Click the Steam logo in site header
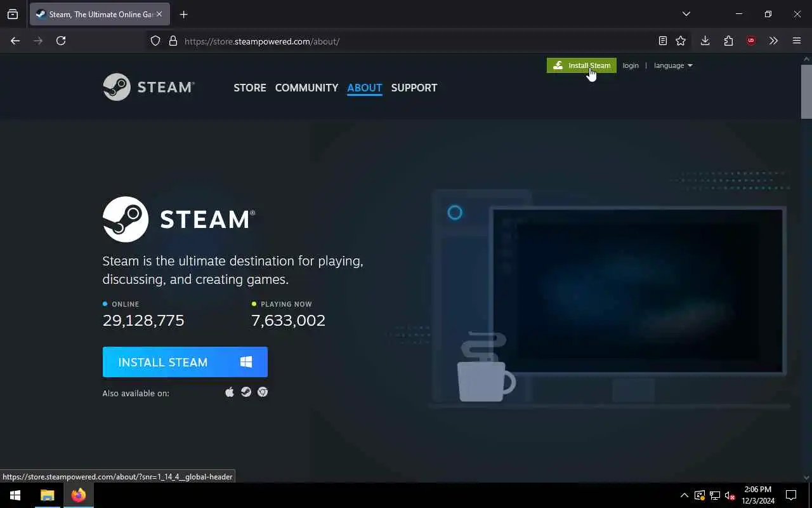The height and width of the screenshot is (508, 812). pyautogui.click(x=148, y=87)
